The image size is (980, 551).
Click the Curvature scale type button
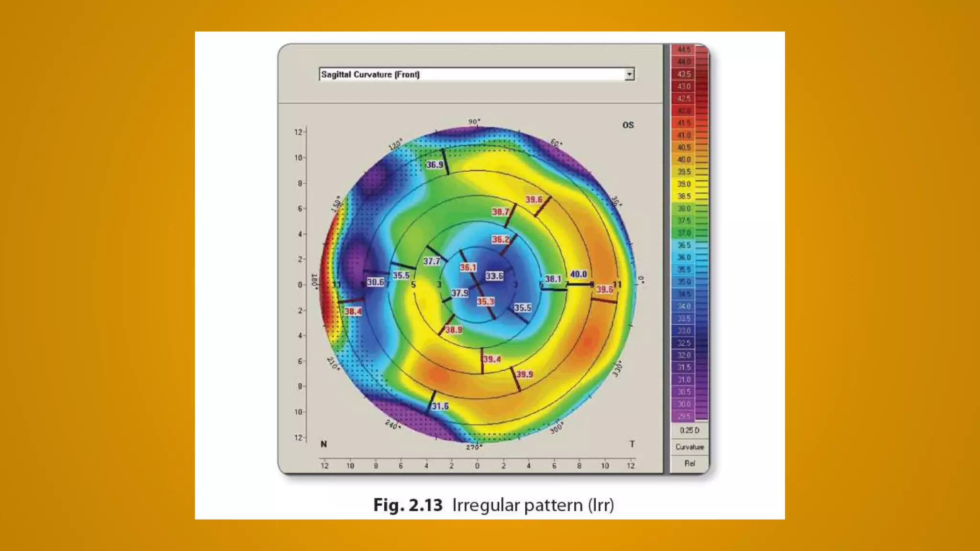click(689, 447)
